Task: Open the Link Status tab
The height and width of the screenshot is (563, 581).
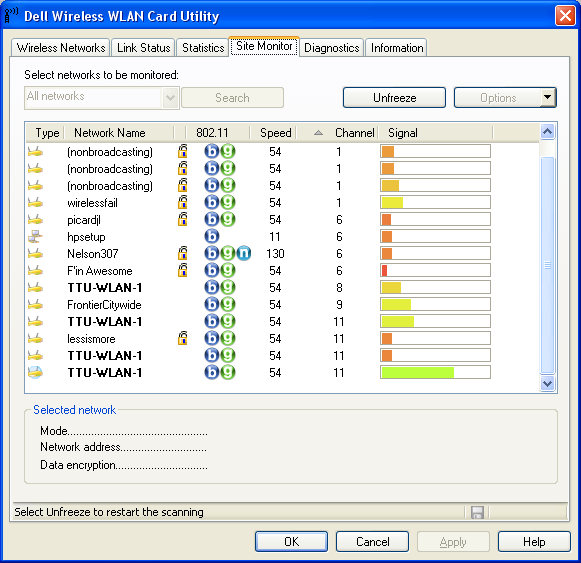Action: click(143, 48)
